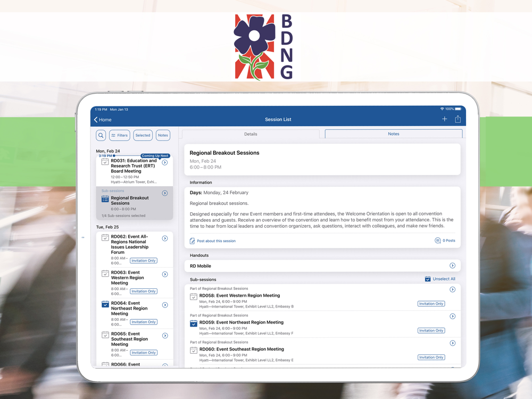Toggle selection of RD065 in session list
The image size is (532, 399).
[x=105, y=335]
